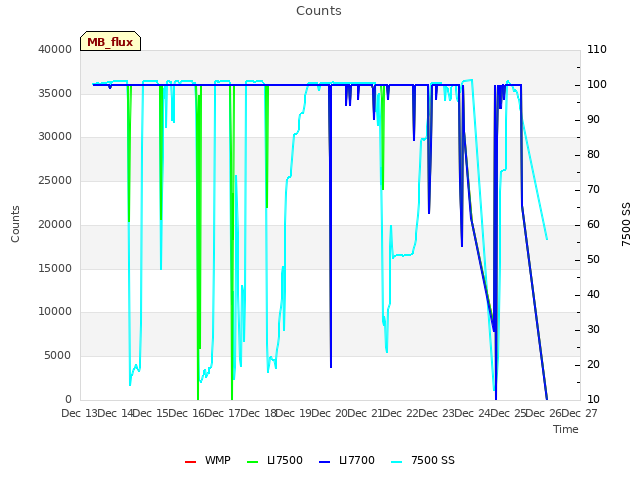Click the red WMP legend swatch
Image resolution: width=640 pixels, height=480 pixels.
(x=191, y=462)
